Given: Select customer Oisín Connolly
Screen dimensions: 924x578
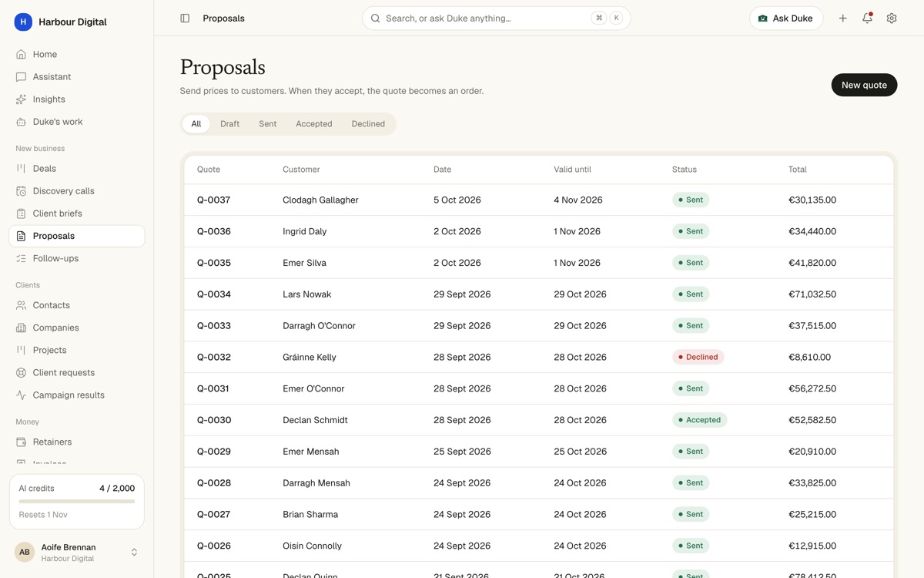Looking at the screenshot, I should click(x=312, y=546).
